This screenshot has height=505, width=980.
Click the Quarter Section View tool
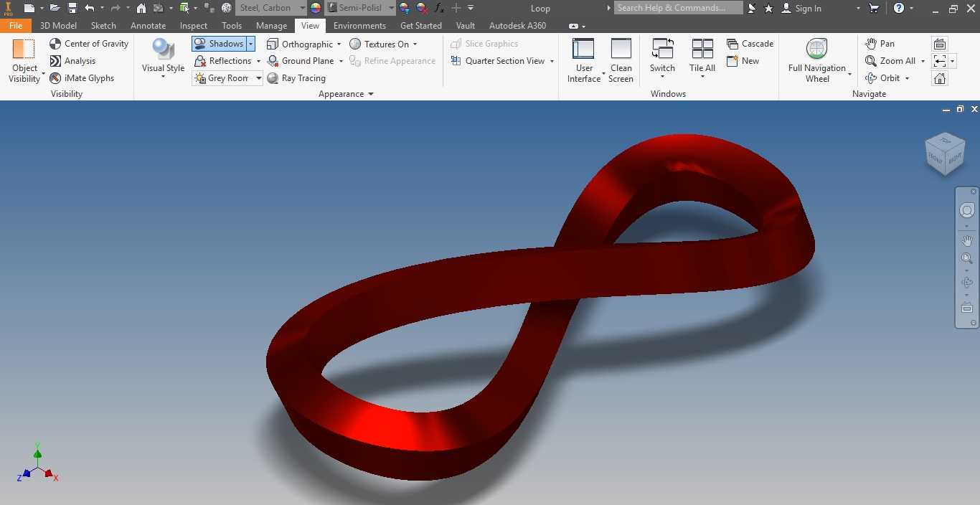[498, 61]
